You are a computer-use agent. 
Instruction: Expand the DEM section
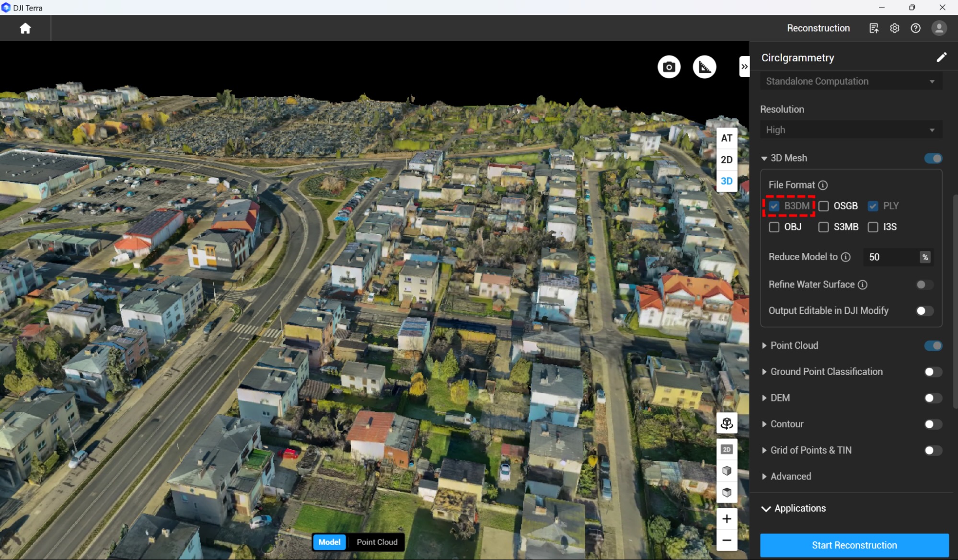(x=764, y=398)
